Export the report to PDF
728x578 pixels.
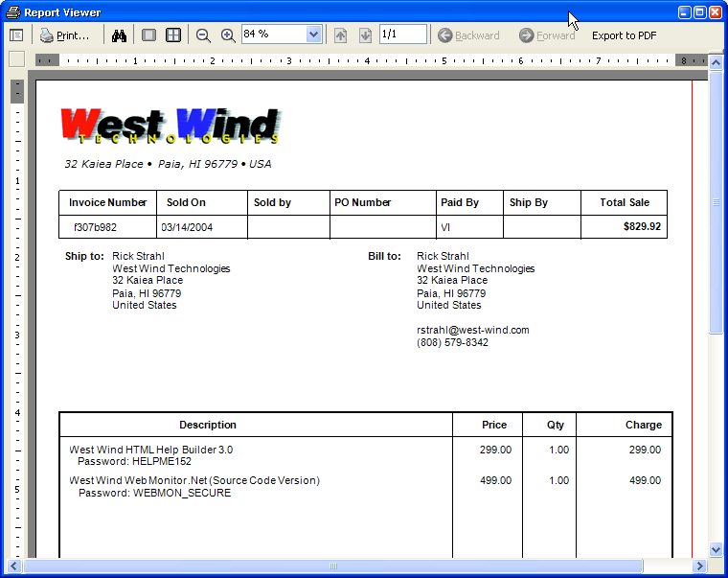click(x=624, y=35)
